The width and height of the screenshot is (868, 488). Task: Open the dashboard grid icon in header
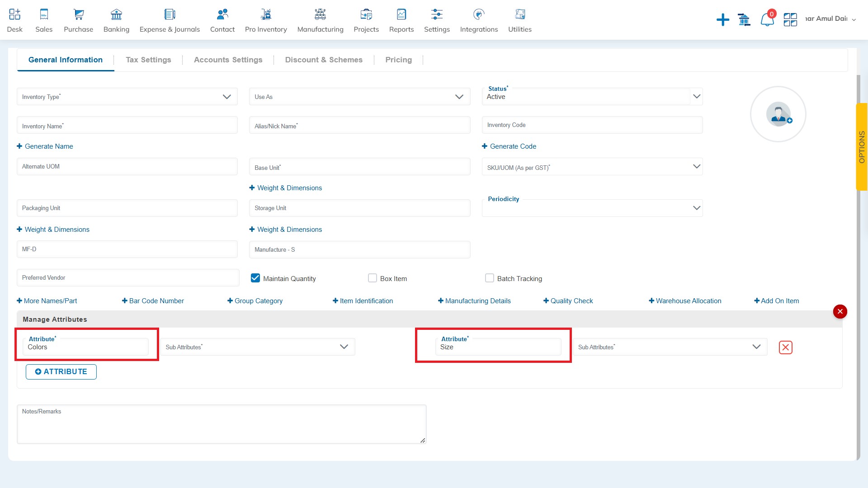coord(790,20)
